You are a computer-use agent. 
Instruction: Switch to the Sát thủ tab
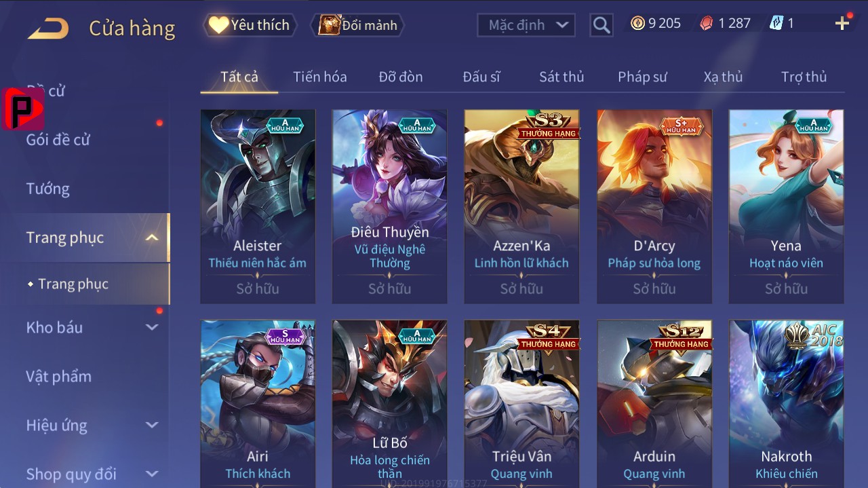(x=561, y=77)
